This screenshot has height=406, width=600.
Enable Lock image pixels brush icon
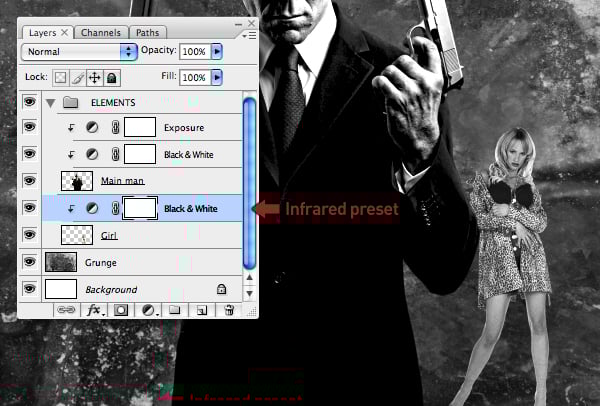78,78
